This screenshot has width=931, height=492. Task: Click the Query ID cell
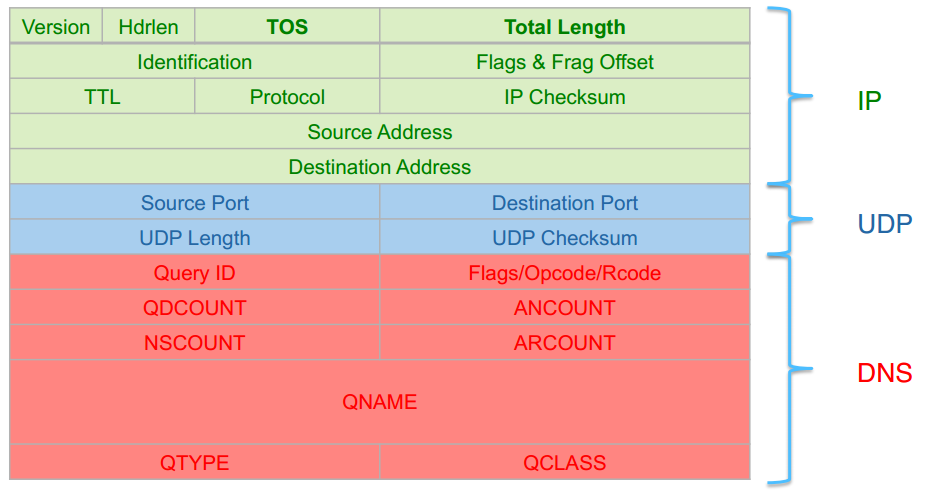click(x=194, y=273)
